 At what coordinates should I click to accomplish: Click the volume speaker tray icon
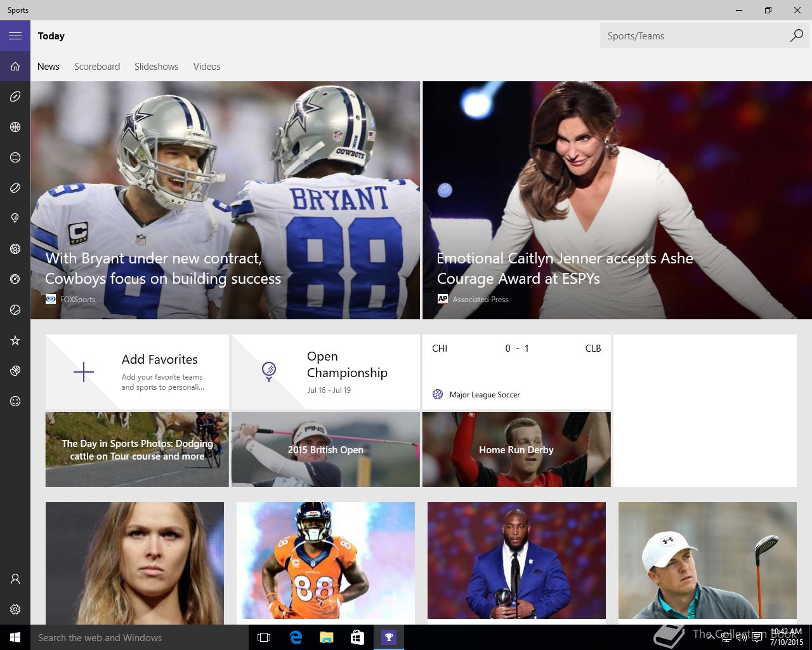pyautogui.click(x=740, y=637)
